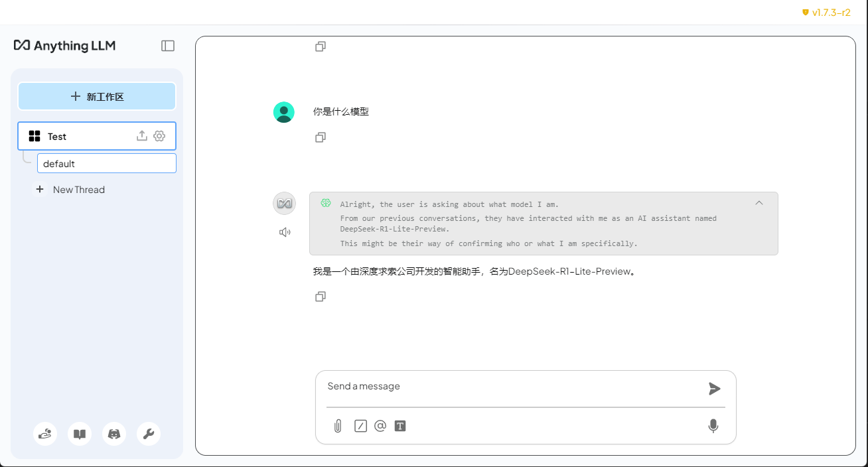Click the v1.7.3-r2 version label
Viewport: 868px width, 467px height.
click(x=832, y=13)
